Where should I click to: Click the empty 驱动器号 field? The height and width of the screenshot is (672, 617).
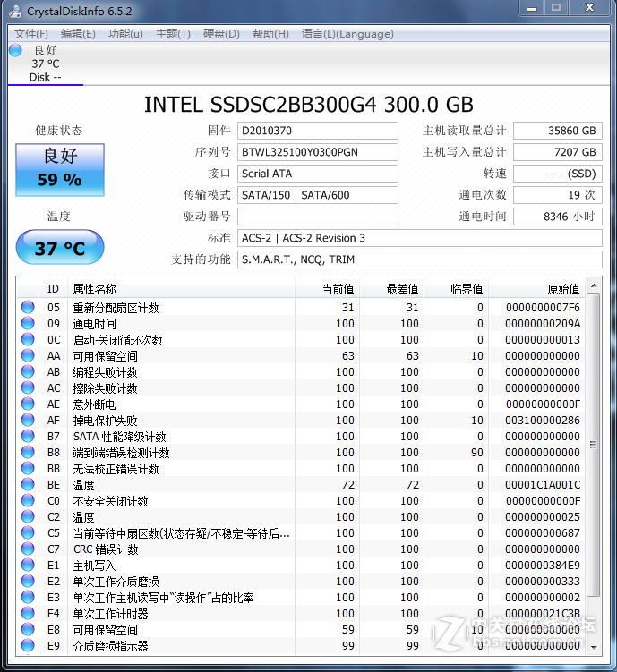click(318, 217)
